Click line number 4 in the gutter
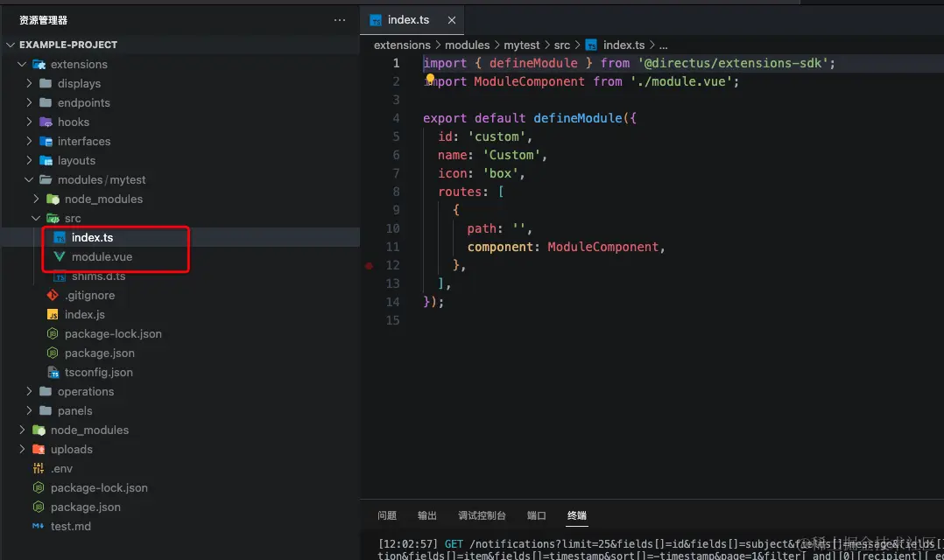 pyautogui.click(x=396, y=118)
